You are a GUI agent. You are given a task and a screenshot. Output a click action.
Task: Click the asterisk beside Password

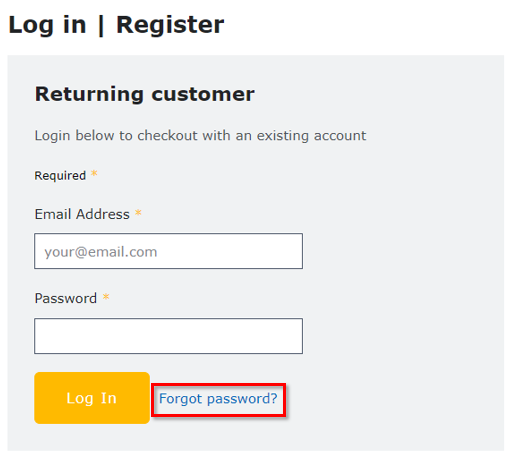106,296
